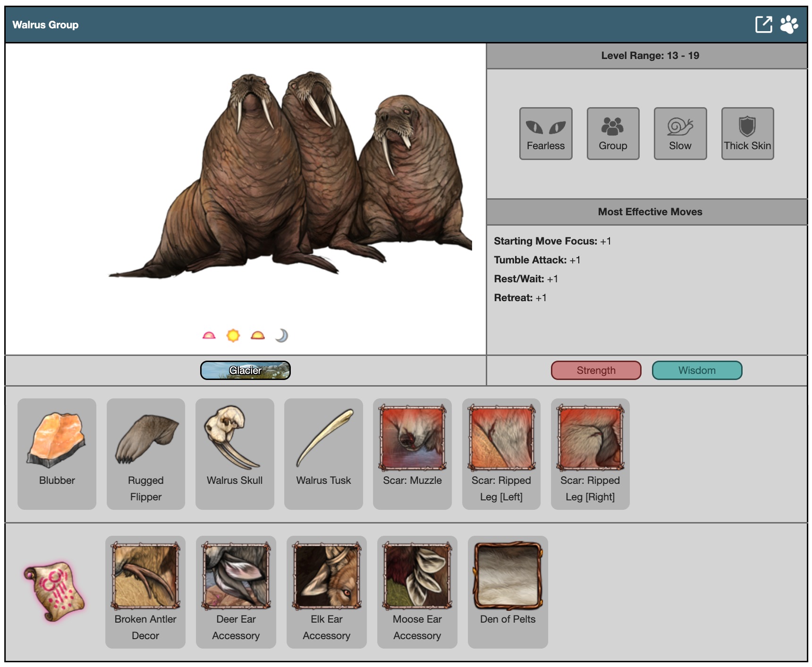812x667 pixels.
Task: Open the Glacier biome tag
Action: (245, 371)
